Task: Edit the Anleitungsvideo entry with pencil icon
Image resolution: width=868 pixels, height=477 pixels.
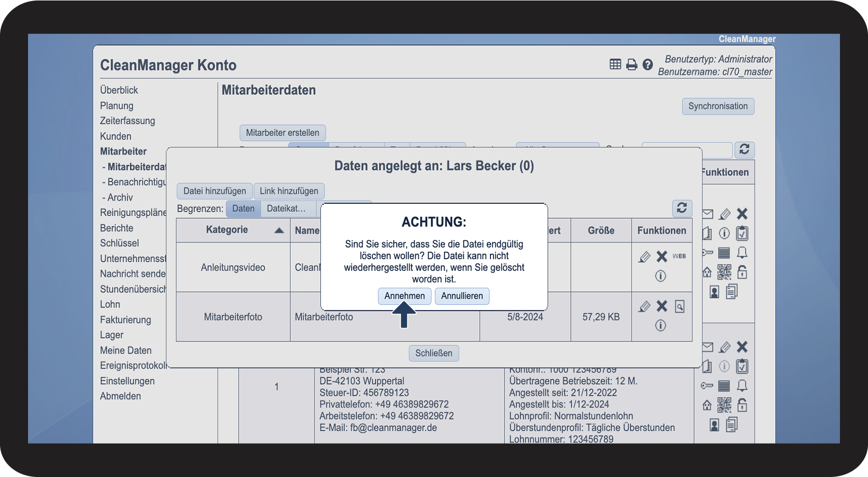Action: (x=644, y=256)
